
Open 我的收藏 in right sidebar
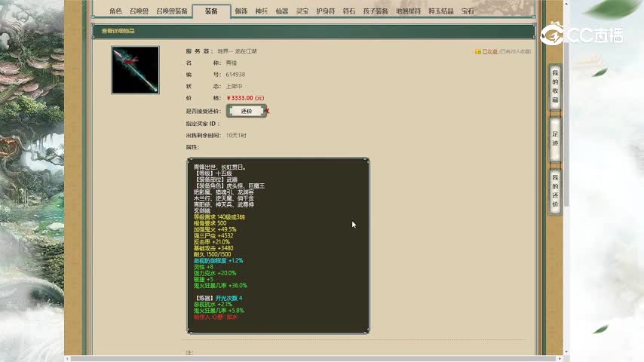(555, 86)
